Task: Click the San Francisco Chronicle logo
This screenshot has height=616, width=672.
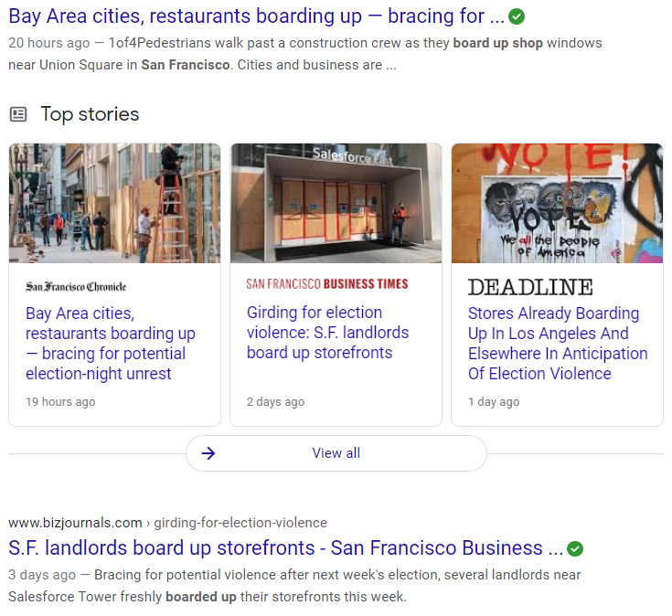Action: coord(76,286)
